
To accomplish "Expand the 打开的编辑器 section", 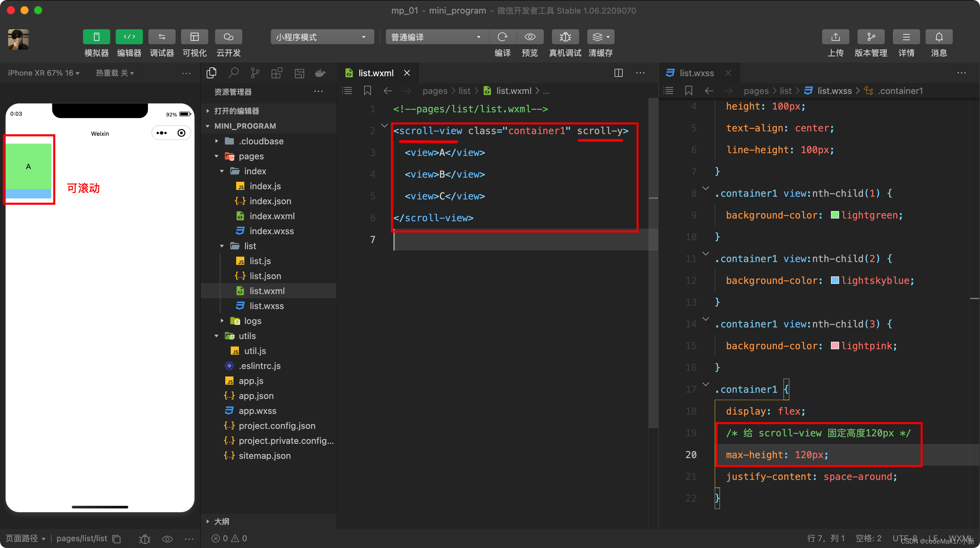I will click(268, 111).
